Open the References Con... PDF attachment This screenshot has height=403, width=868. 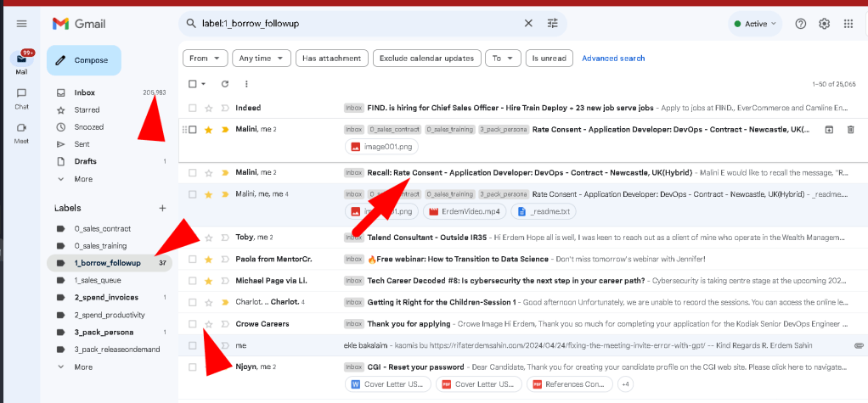(570, 384)
